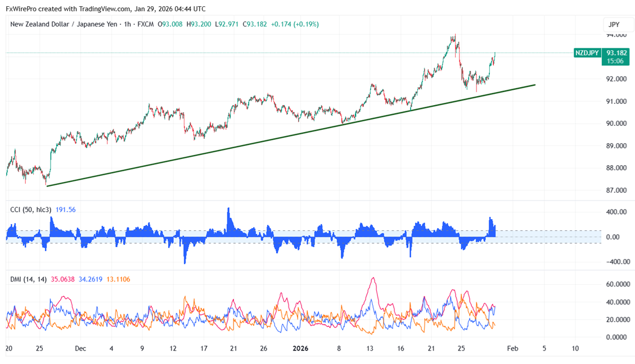Click the 17 date marker on time axis
Viewport: 635px width, 364px height.
(204, 348)
